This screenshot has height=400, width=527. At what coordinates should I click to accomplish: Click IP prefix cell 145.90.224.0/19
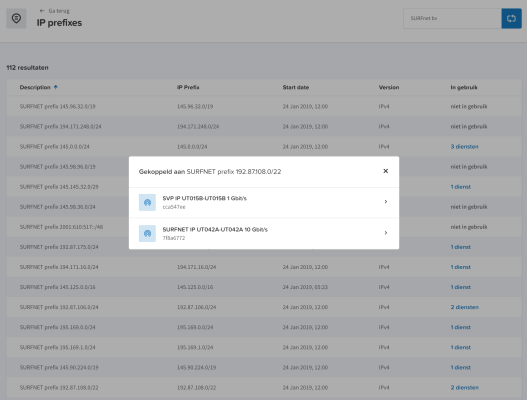pyautogui.click(x=197, y=367)
